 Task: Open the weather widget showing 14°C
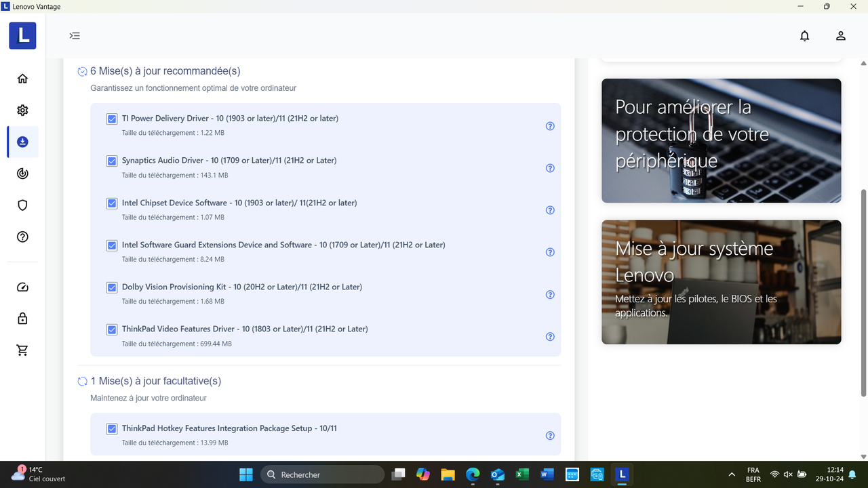39,474
